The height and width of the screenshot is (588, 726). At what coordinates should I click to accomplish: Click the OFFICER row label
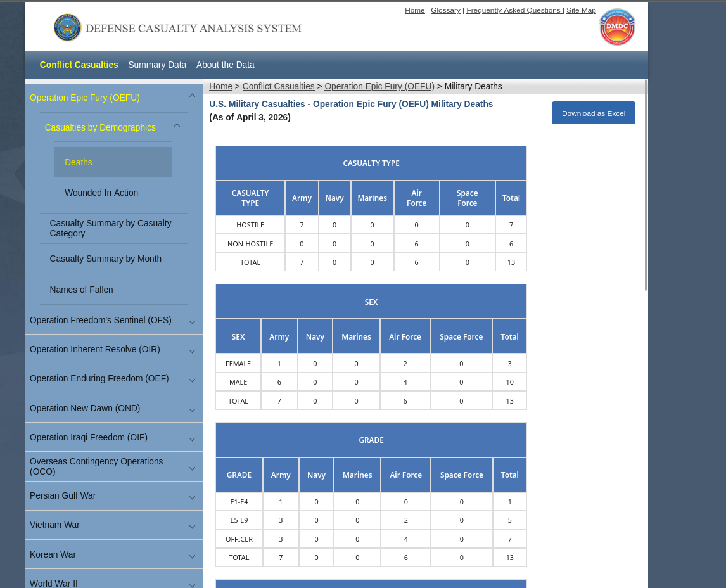[239, 539]
